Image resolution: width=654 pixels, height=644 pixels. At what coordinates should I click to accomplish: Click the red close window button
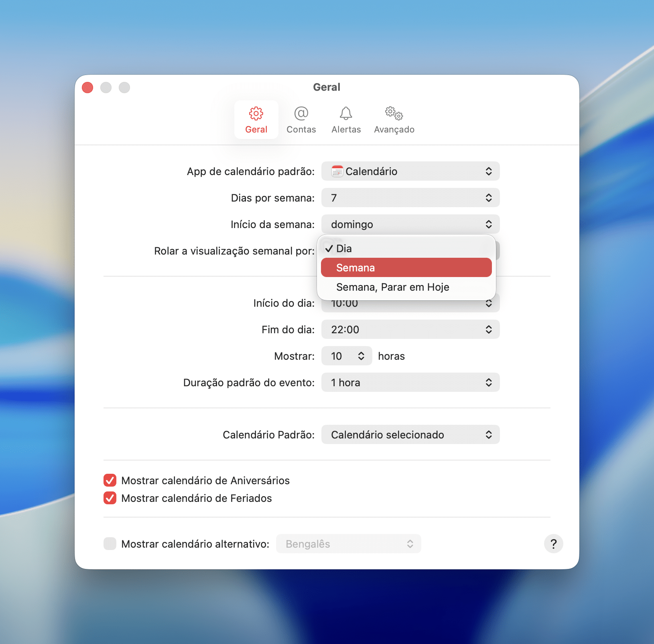pyautogui.click(x=87, y=88)
